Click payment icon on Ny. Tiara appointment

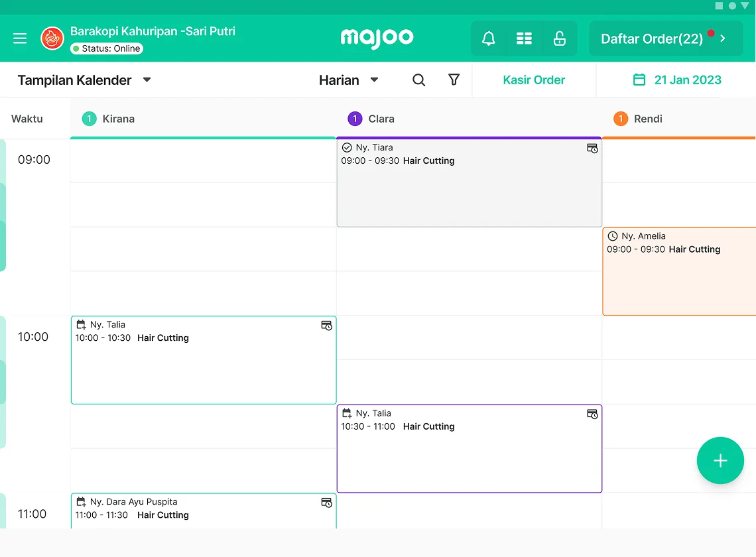point(592,149)
